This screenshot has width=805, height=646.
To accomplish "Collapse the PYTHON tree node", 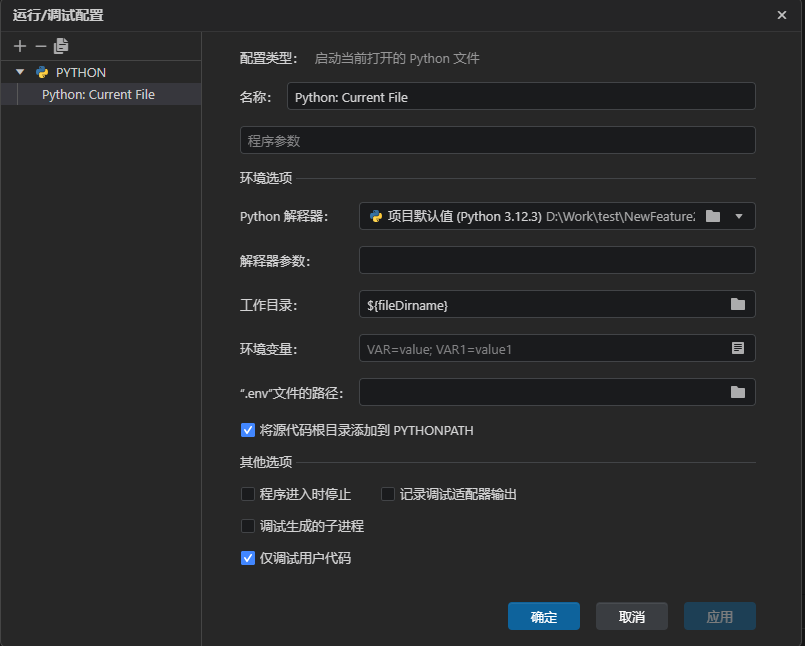I will point(20,72).
